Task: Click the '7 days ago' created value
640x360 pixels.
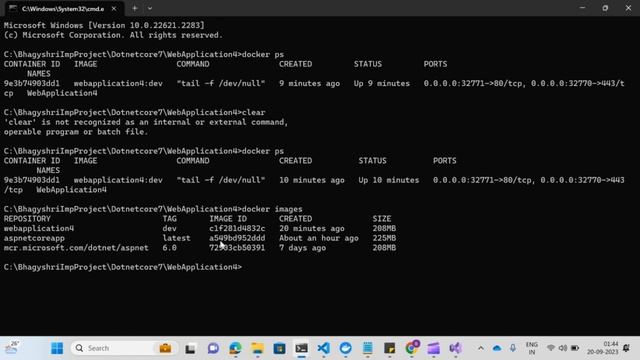Action: (302, 248)
